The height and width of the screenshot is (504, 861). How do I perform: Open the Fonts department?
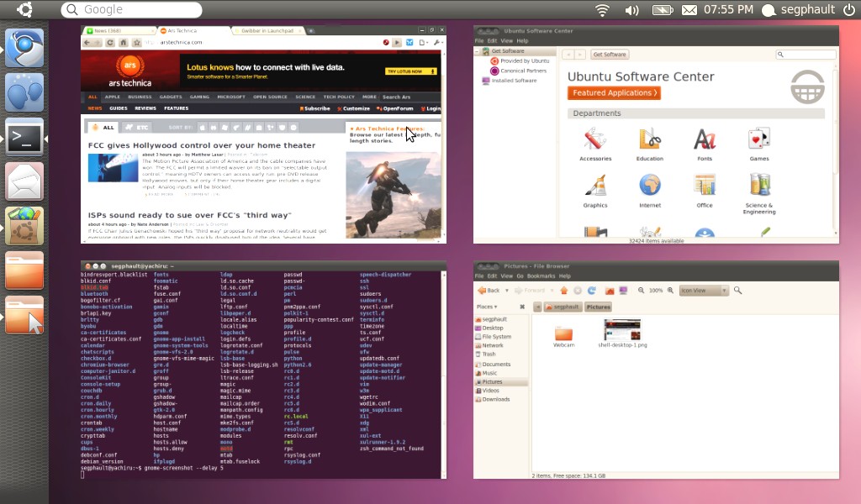click(x=705, y=144)
